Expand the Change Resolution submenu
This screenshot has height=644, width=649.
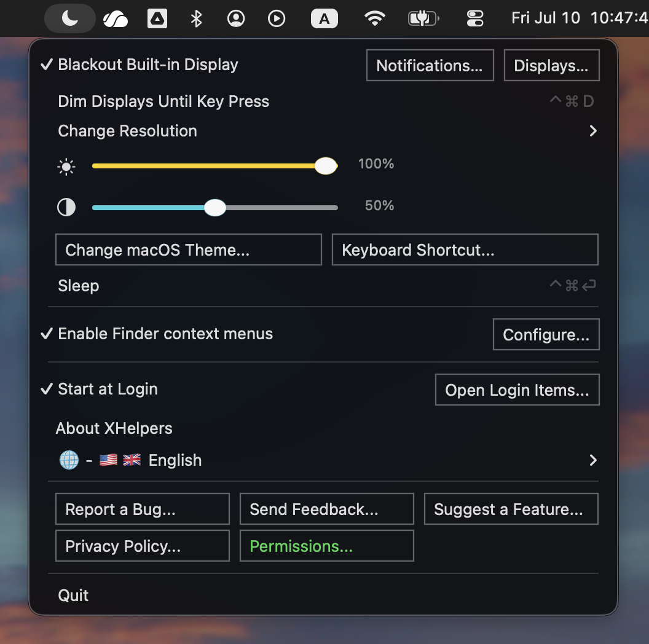click(x=323, y=131)
